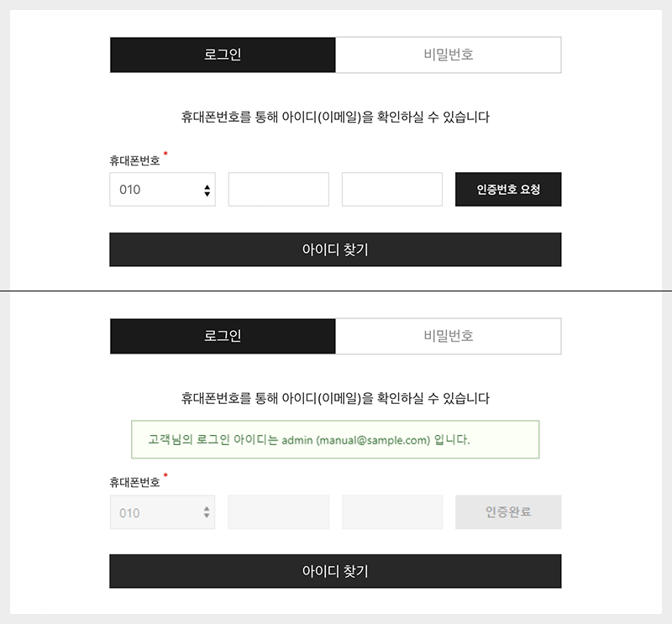The width and height of the screenshot is (672, 624).
Task: Click the 휴대폰번호 label above the disabled 010 dropdown
Action: point(134,483)
